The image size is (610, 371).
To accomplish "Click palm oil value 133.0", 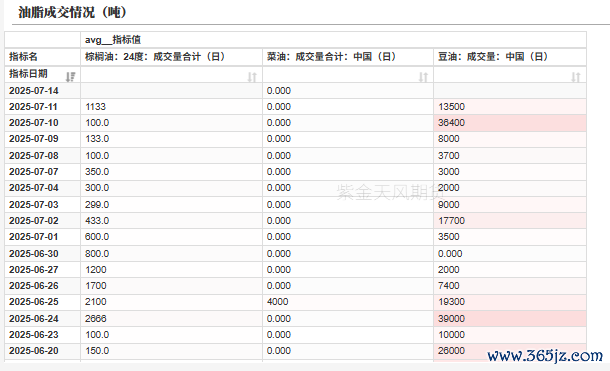I will pyautogui.click(x=97, y=138).
